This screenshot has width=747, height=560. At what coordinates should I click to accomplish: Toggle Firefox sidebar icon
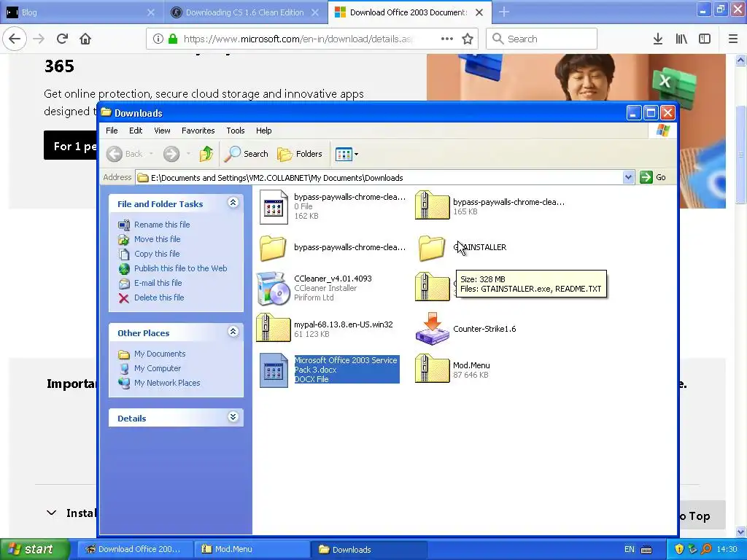pos(705,39)
